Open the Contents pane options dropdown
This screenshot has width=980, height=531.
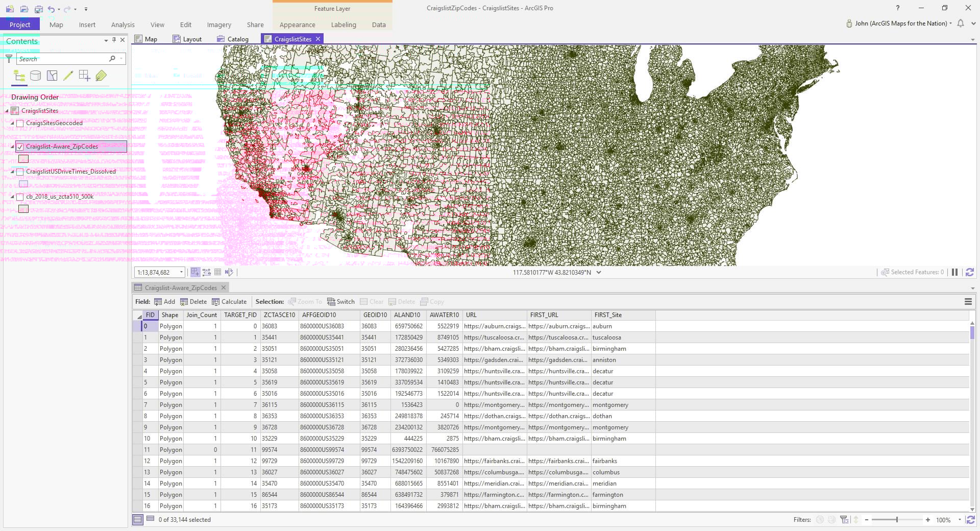coord(106,40)
